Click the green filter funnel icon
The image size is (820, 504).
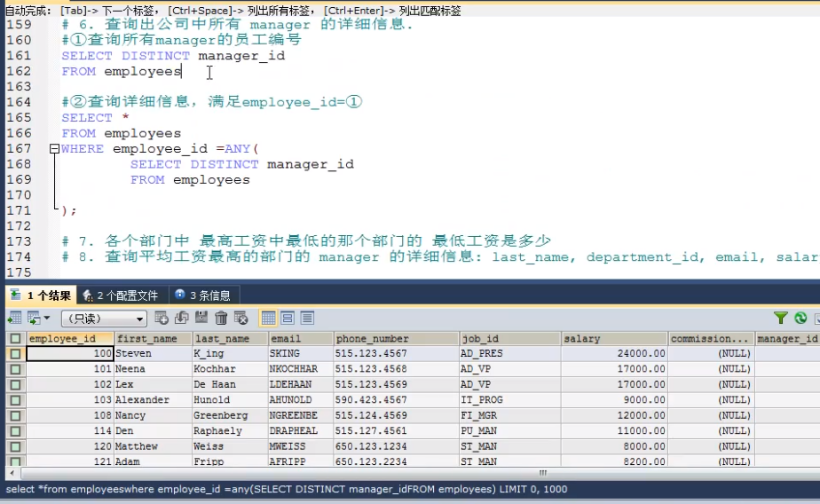click(780, 318)
